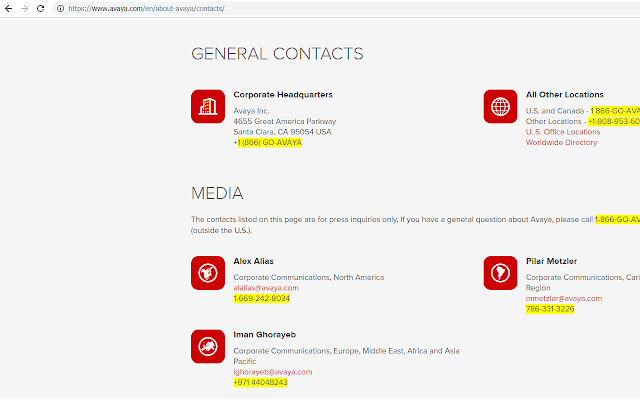Click the browser forward arrow
The width and height of the screenshot is (640, 400).
coord(24,8)
